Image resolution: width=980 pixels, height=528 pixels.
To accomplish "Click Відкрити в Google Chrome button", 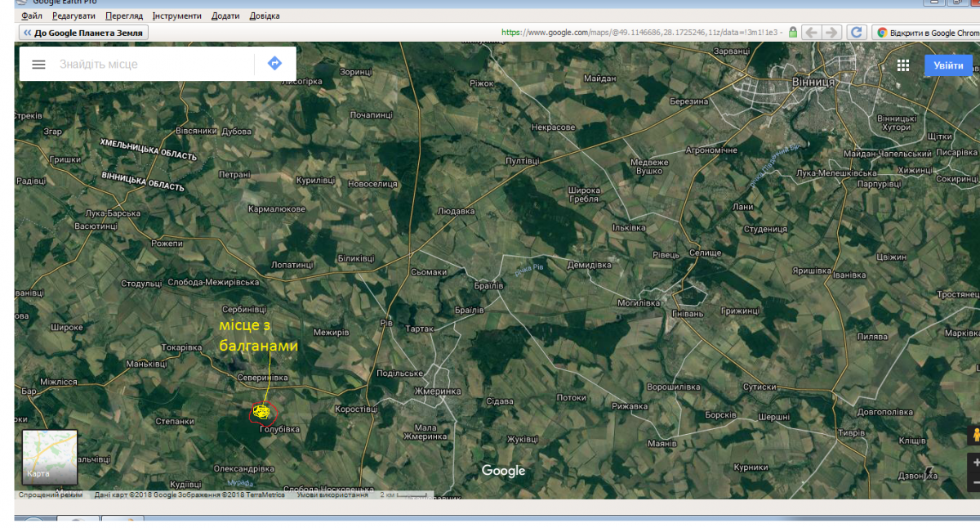I will (x=927, y=33).
